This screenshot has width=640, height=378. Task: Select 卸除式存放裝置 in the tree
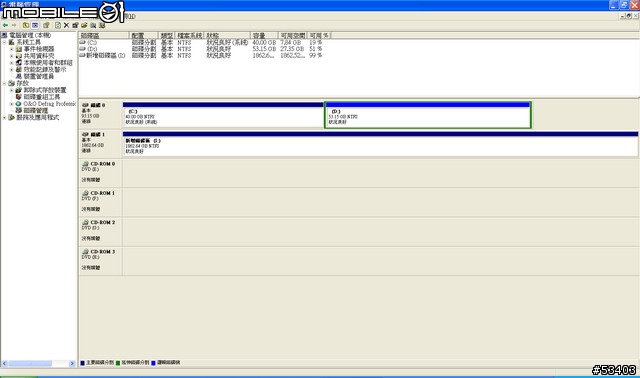[44, 90]
